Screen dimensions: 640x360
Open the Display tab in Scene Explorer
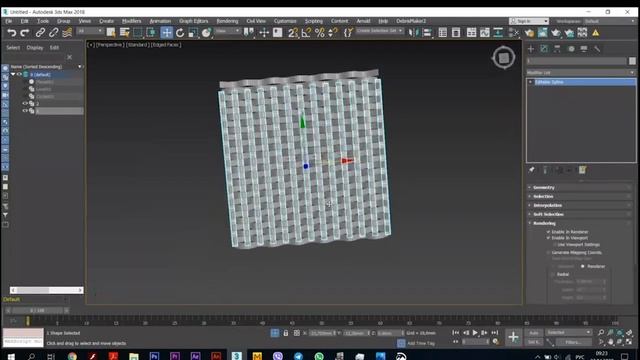click(x=35, y=48)
